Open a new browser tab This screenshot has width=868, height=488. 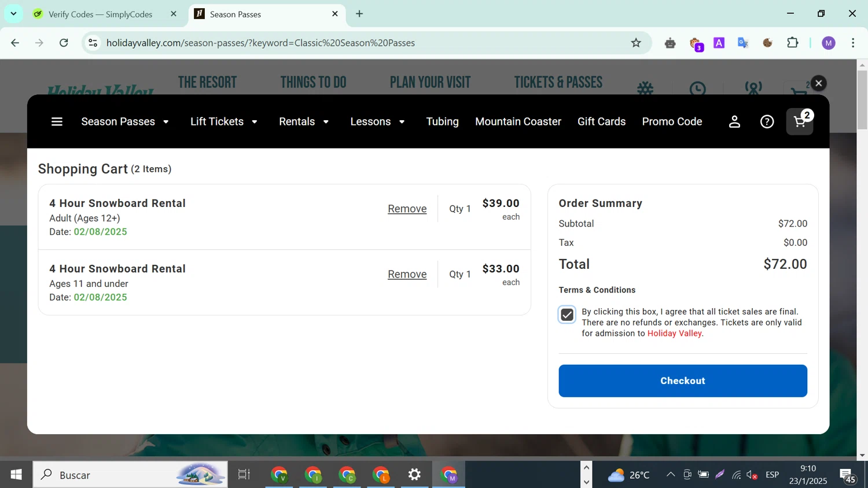(x=359, y=14)
